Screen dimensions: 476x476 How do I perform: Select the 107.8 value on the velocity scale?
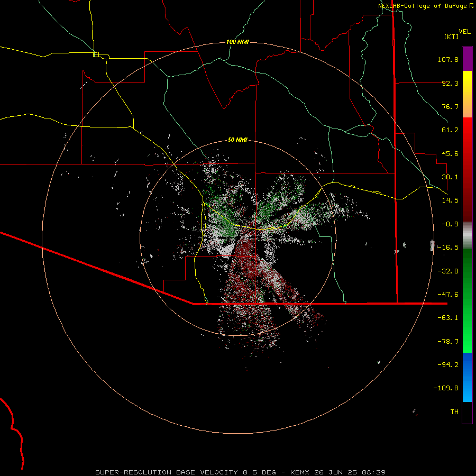click(448, 59)
